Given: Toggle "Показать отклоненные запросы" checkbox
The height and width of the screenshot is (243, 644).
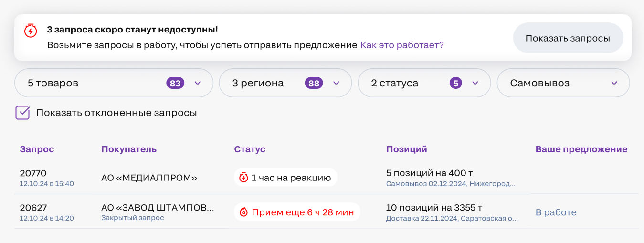Looking at the screenshot, I should click(x=23, y=113).
